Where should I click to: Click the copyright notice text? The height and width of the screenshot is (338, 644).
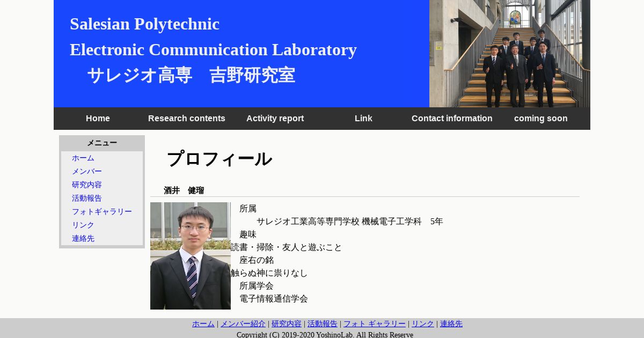(325, 334)
